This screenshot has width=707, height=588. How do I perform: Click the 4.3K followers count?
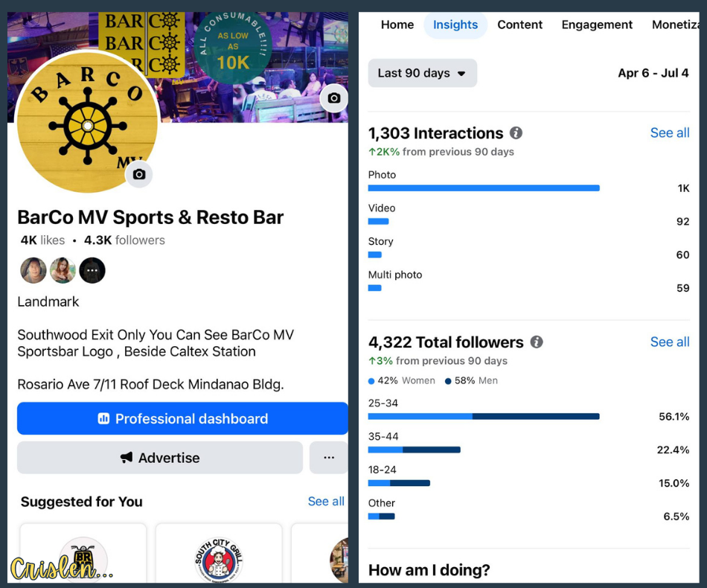point(124,240)
